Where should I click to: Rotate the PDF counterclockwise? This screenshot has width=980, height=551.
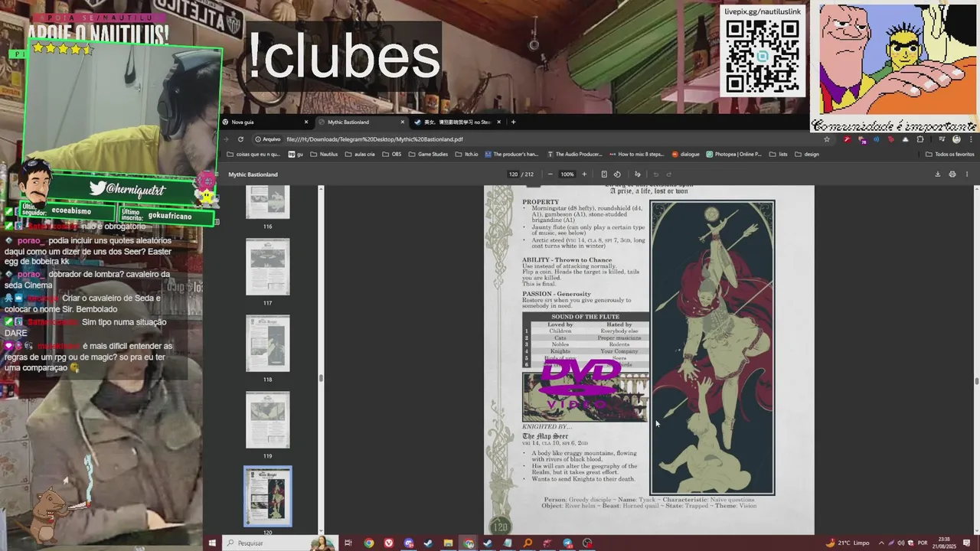[x=617, y=174]
